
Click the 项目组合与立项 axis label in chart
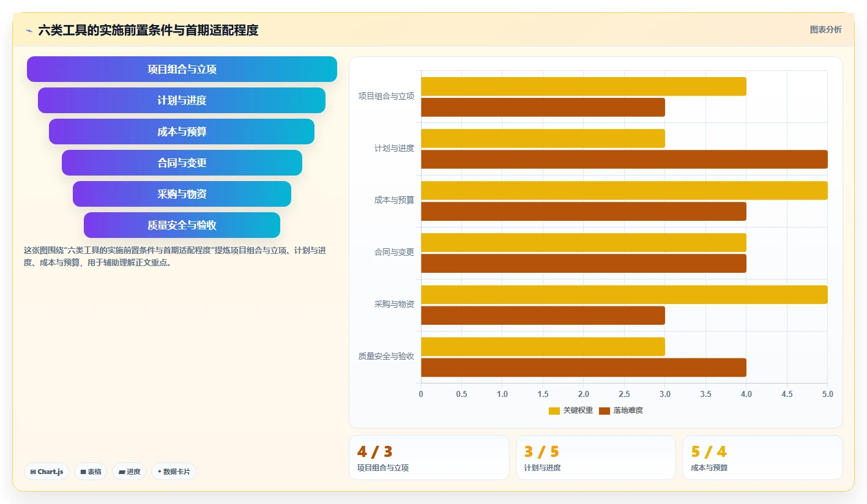386,96
